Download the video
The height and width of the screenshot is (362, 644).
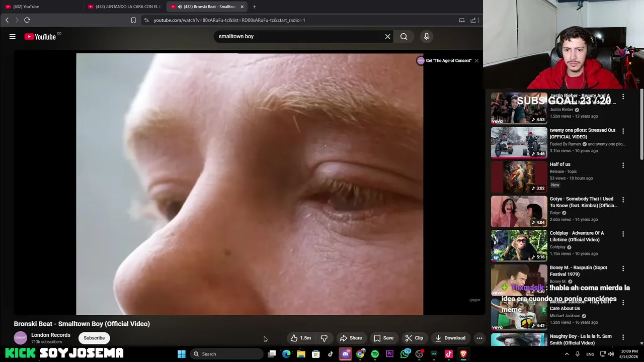450,338
